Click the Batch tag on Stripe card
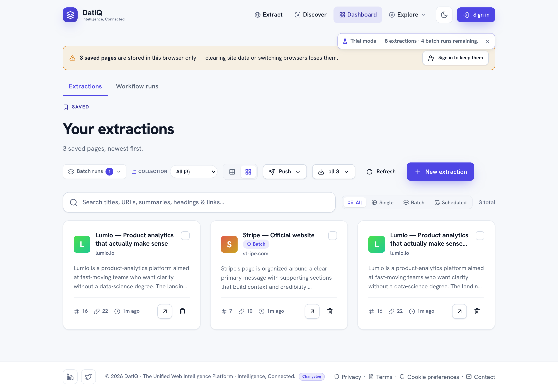 pyautogui.click(x=256, y=244)
